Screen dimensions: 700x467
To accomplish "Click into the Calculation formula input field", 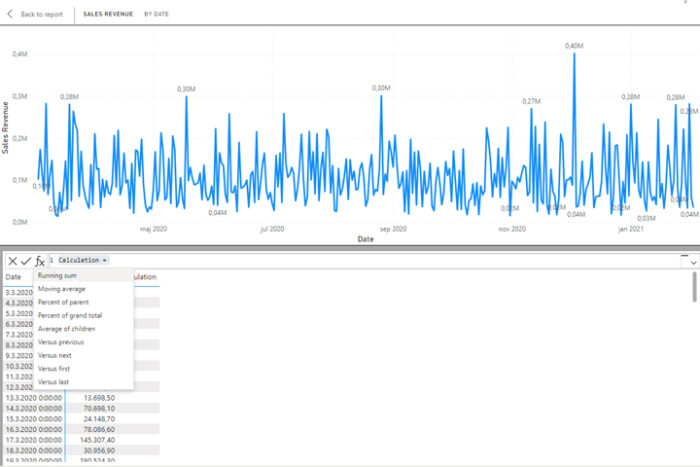I will pos(364,260).
